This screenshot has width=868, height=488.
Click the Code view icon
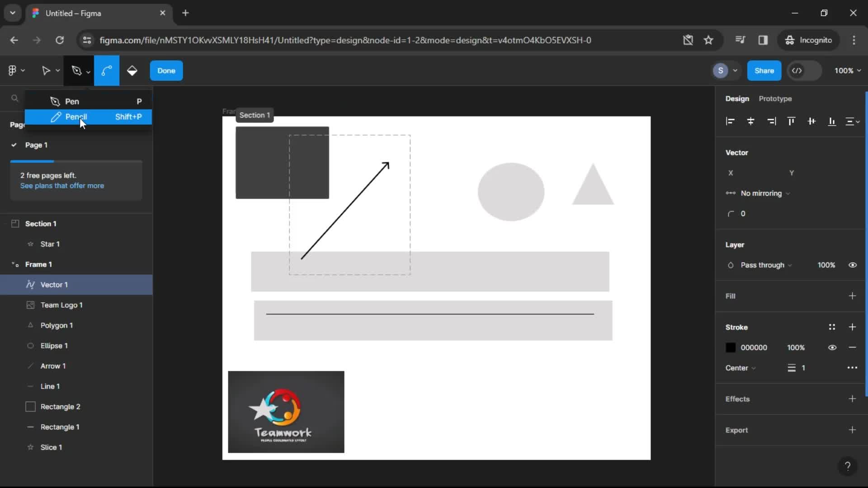tap(797, 70)
